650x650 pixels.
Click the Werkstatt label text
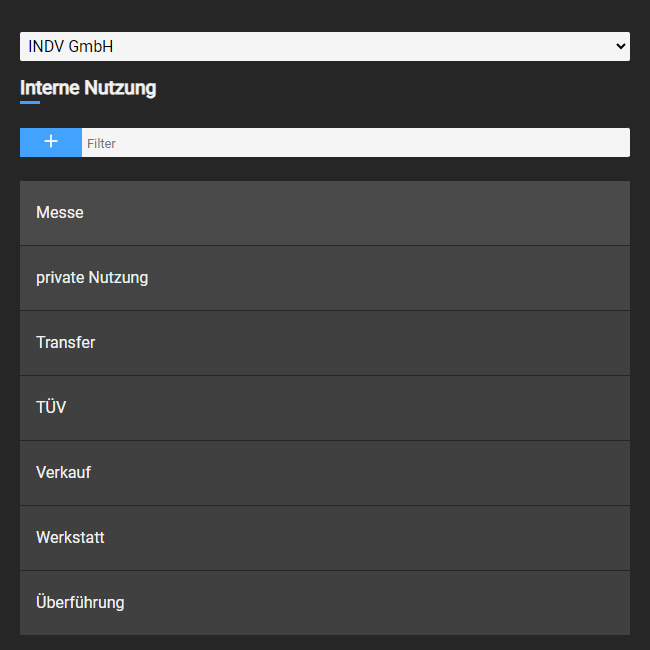coord(70,537)
